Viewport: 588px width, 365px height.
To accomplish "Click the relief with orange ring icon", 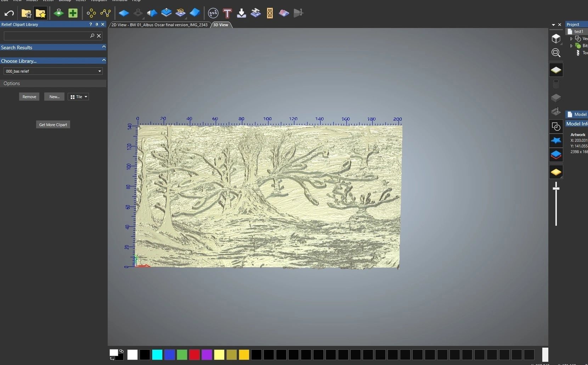I will [x=181, y=13].
